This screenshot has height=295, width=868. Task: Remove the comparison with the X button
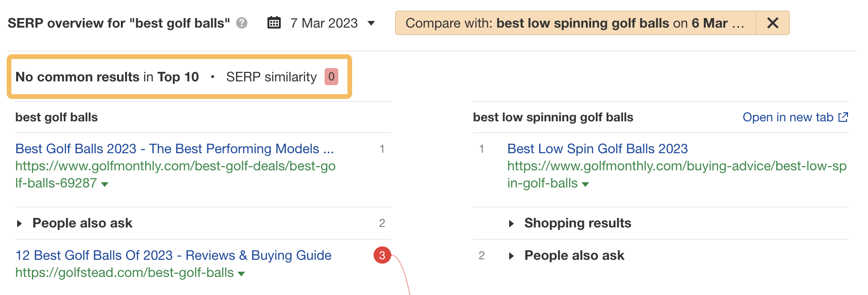pyautogui.click(x=773, y=23)
